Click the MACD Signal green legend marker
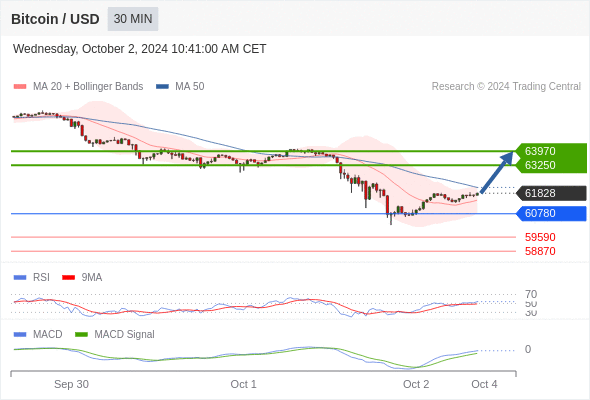The height and width of the screenshot is (400, 590). [x=82, y=334]
